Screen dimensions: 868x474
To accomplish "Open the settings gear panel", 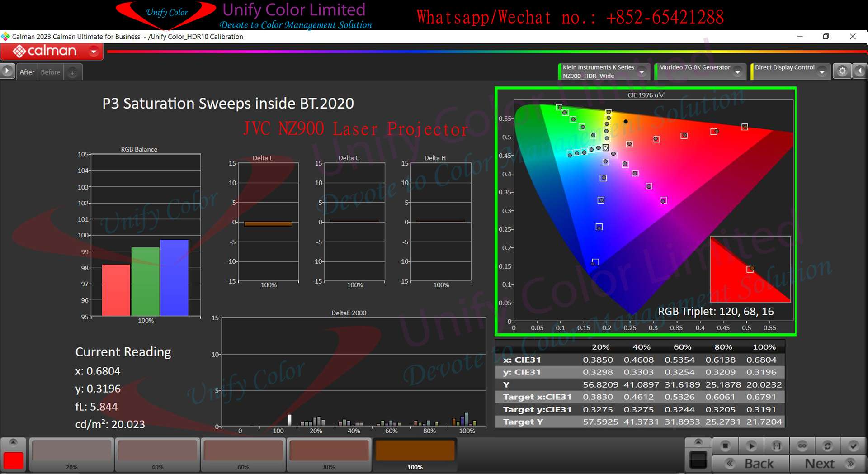I will click(842, 71).
